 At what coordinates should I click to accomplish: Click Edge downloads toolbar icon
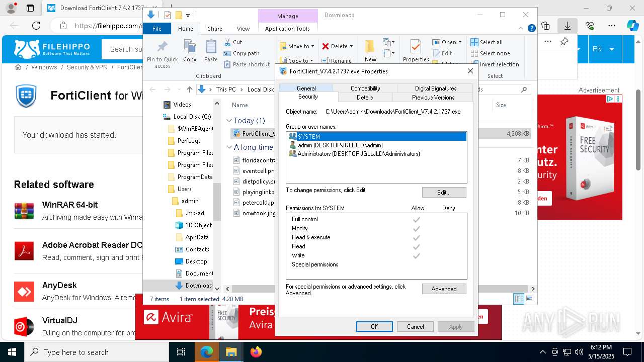[x=567, y=26]
